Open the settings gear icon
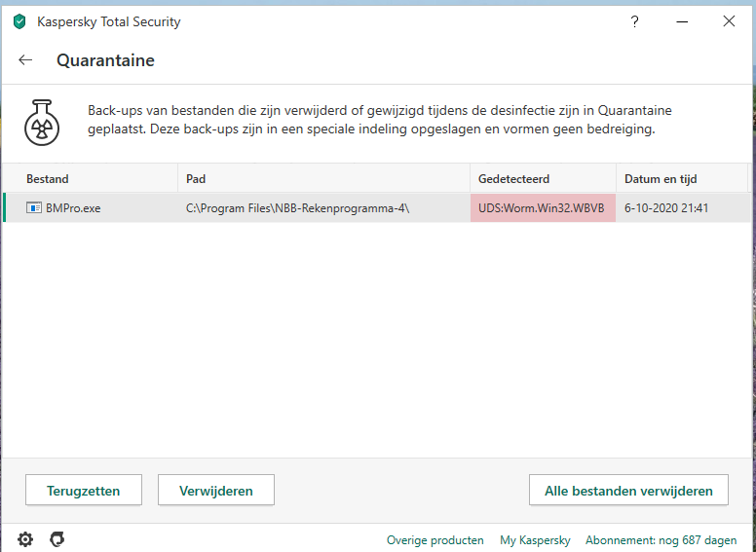This screenshot has height=552, width=756. [x=25, y=539]
